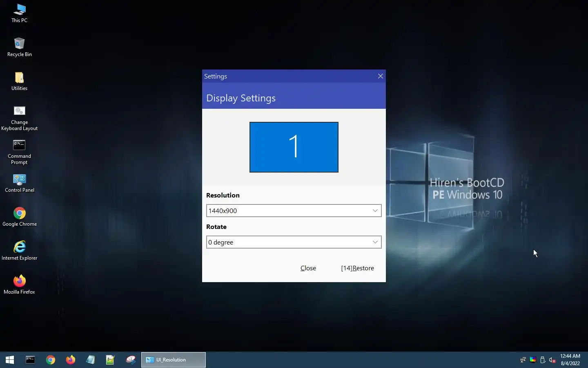Image resolution: width=588 pixels, height=368 pixels.
Task: Click the green notepad taskbar icon
Action: [x=110, y=360]
